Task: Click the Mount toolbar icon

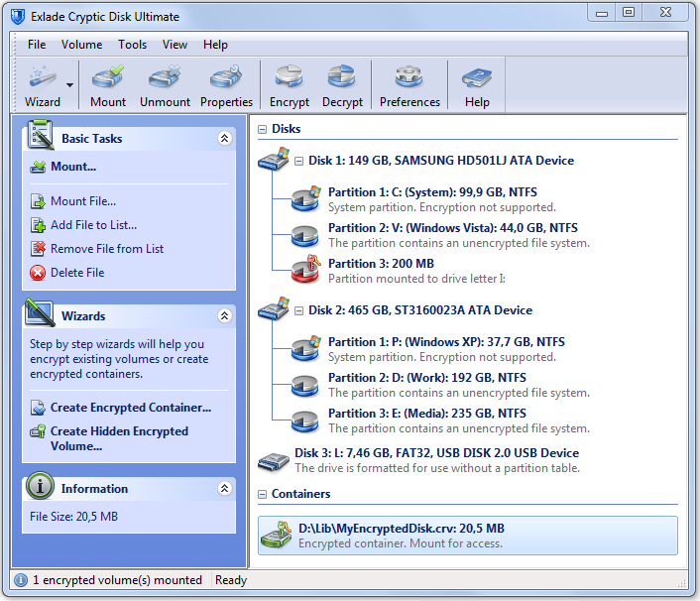Action: (108, 85)
